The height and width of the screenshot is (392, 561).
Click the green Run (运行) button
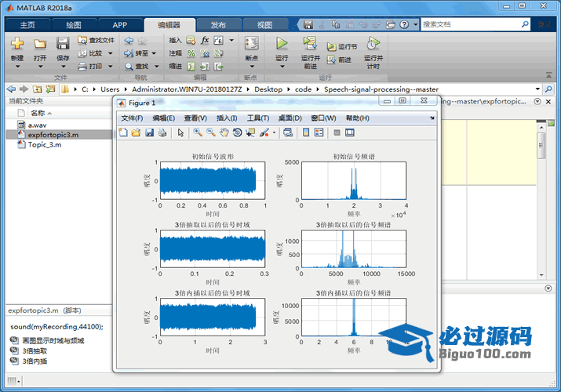(282, 44)
